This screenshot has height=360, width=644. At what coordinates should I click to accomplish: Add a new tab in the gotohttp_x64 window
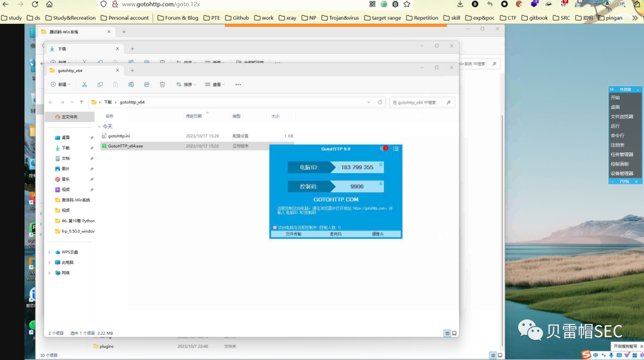tap(132, 70)
